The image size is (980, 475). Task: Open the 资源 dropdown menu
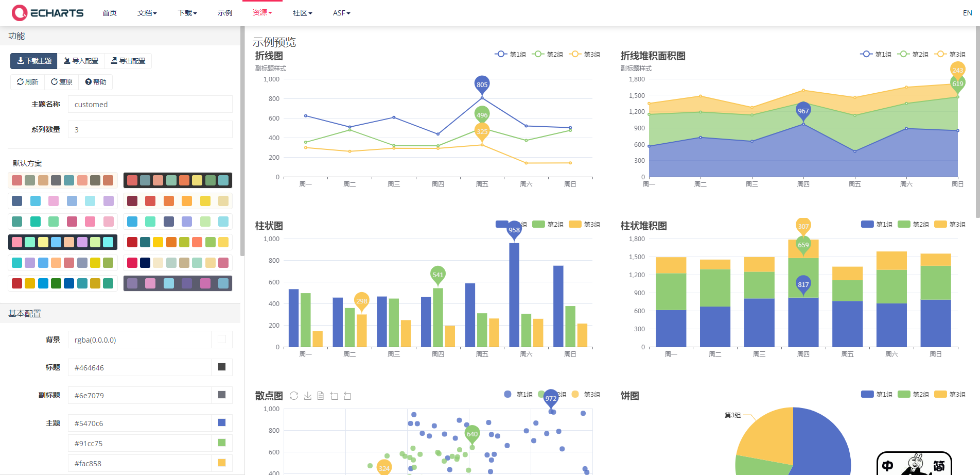(261, 13)
